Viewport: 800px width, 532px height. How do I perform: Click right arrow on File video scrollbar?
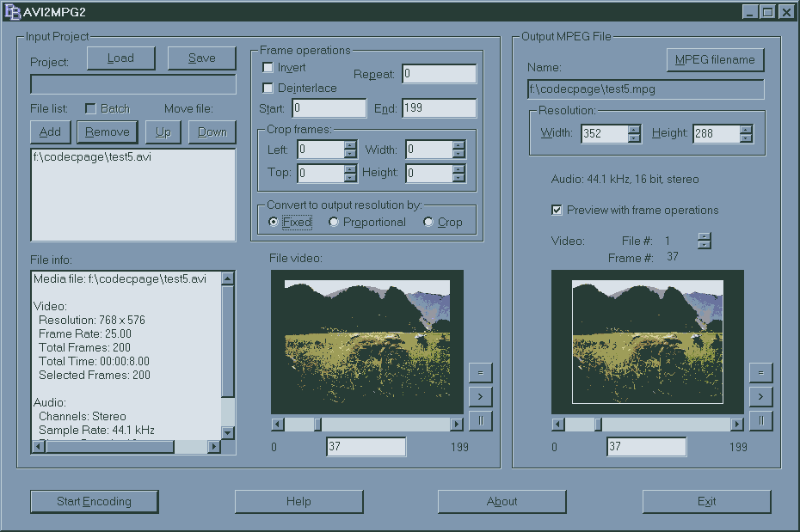click(457, 425)
